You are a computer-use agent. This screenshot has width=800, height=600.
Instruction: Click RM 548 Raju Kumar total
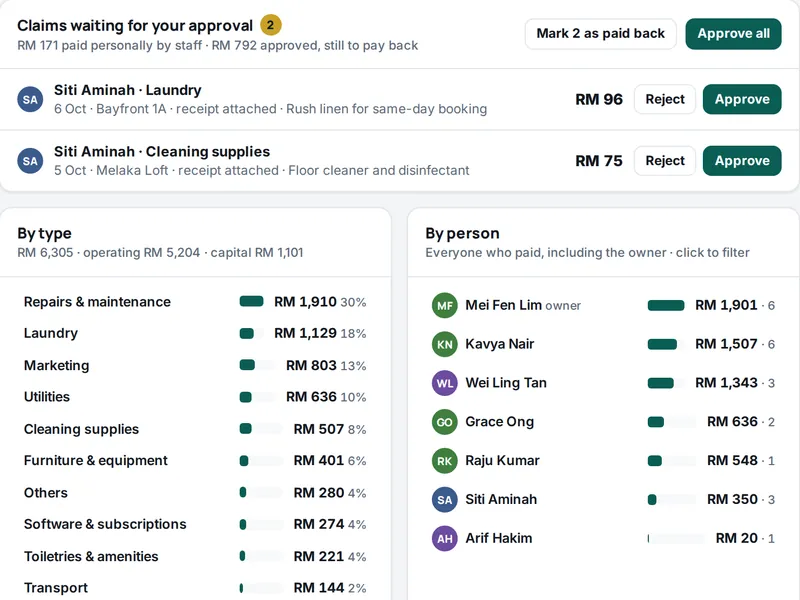click(x=732, y=460)
